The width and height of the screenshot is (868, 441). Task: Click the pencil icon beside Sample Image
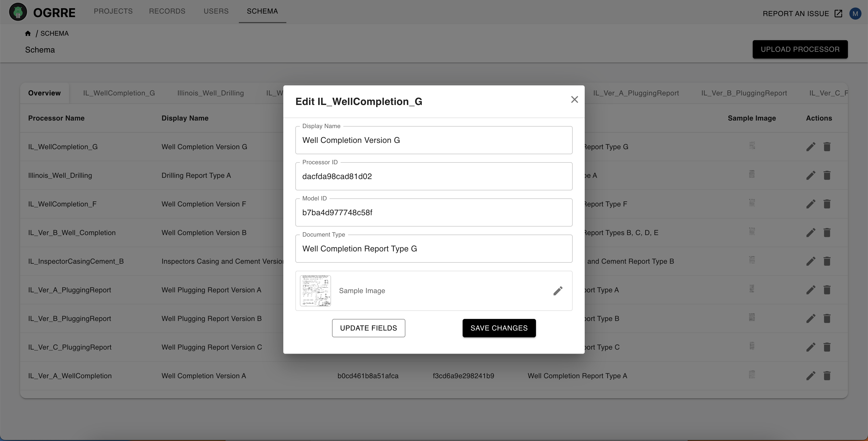[x=558, y=291]
